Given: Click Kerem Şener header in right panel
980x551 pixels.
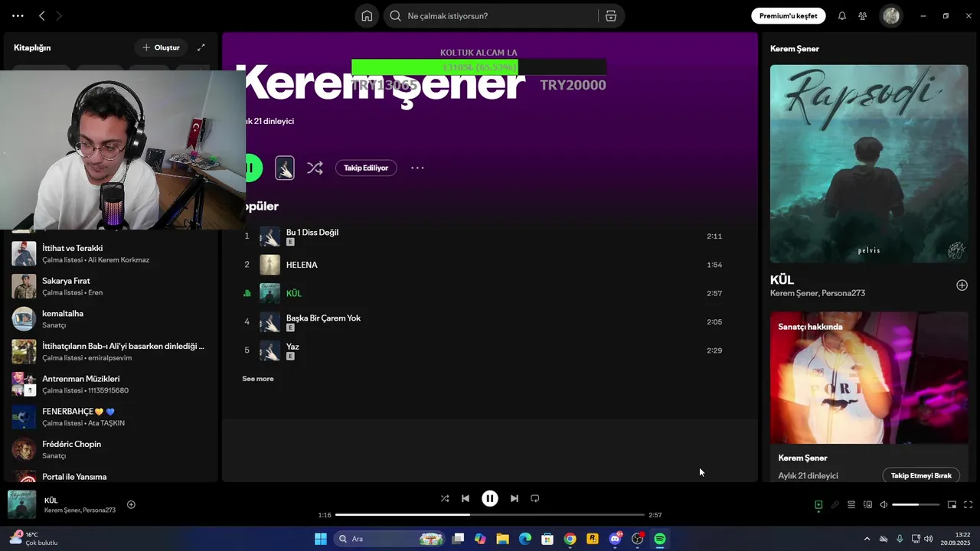Looking at the screenshot, I should (795, 49).
